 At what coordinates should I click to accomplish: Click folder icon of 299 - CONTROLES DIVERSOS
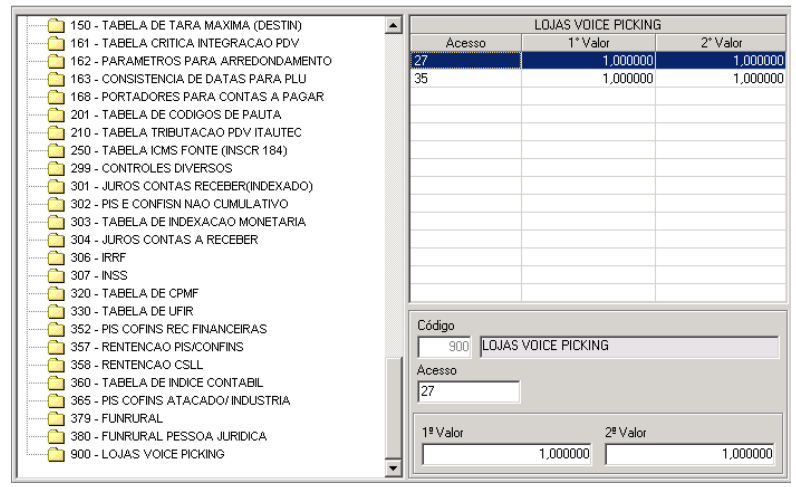coord(56,168)
